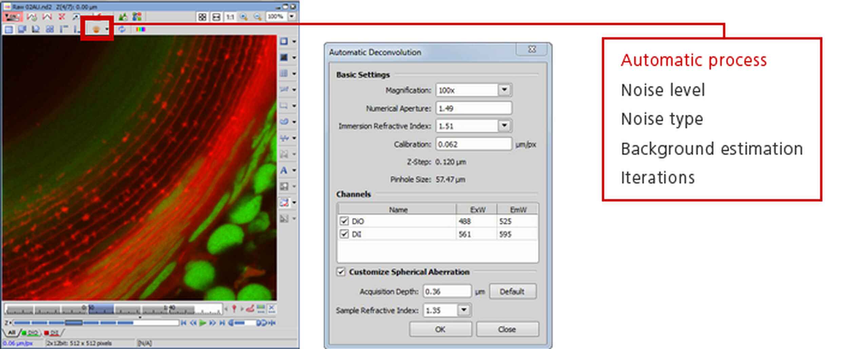Uncheck the DiI channel checkbox
Screen dimensions: 868x349
[344, 234]
